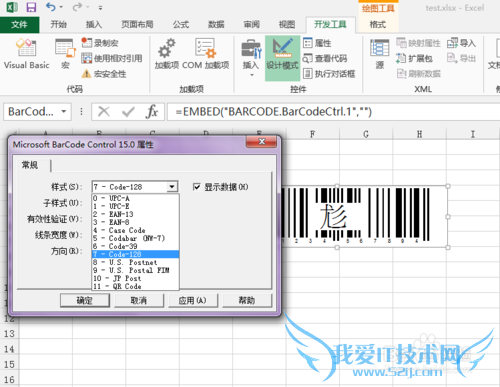Expand the Name Box dropdown
Screen dimensions: 500x387
click(64, 111)
